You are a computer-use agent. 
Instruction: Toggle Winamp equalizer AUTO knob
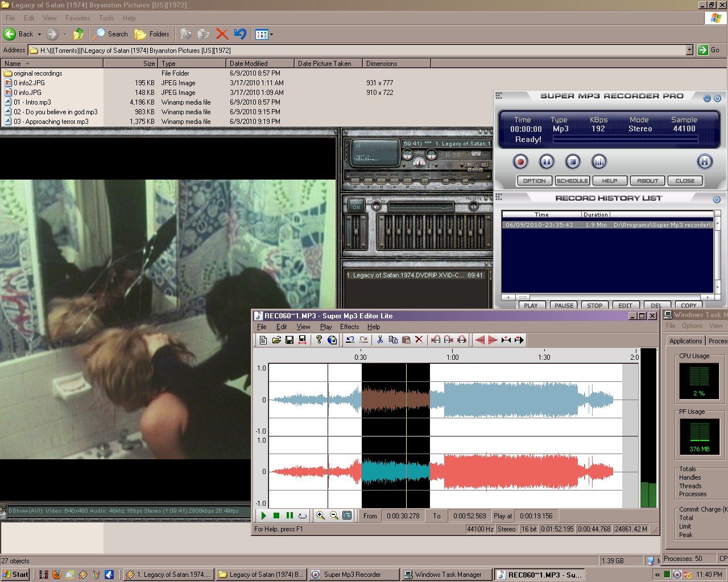(x=377, y=205)
